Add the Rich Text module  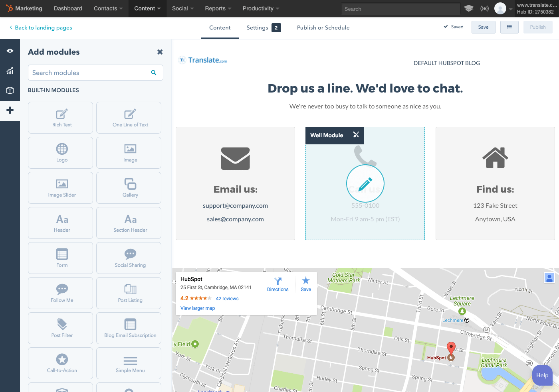click(62, 118)
